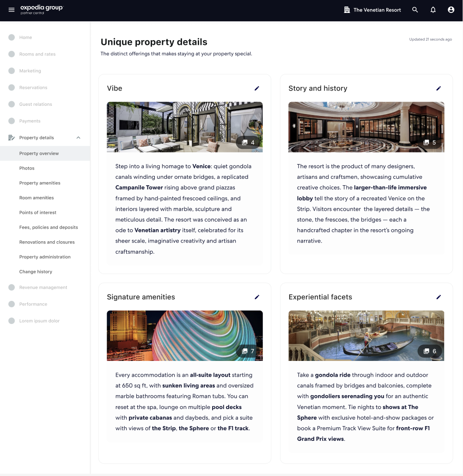Screen dimensions: 463x476
Task: Click the circle icon next to Revenue management
Action: [x=12, y=287]
